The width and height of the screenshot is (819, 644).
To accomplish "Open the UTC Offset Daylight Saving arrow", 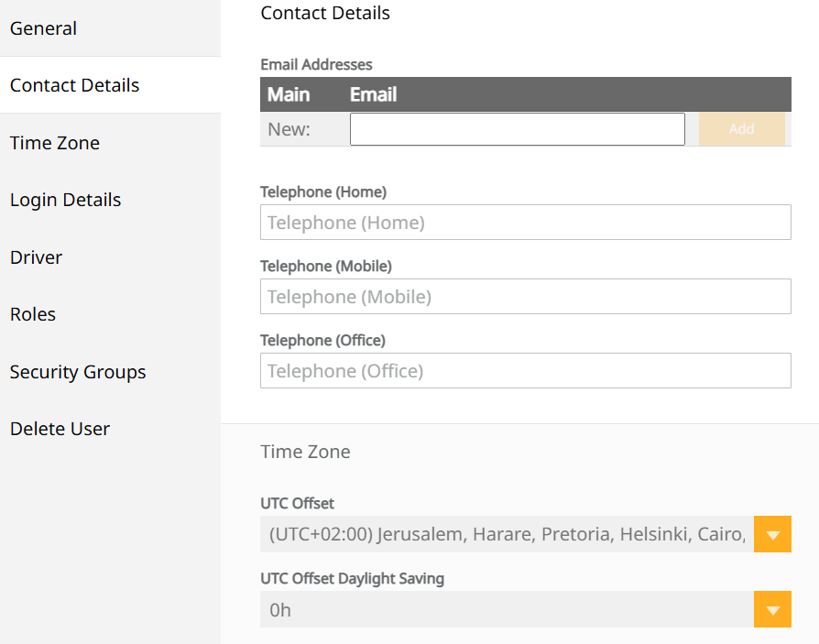I will [772, 609].
